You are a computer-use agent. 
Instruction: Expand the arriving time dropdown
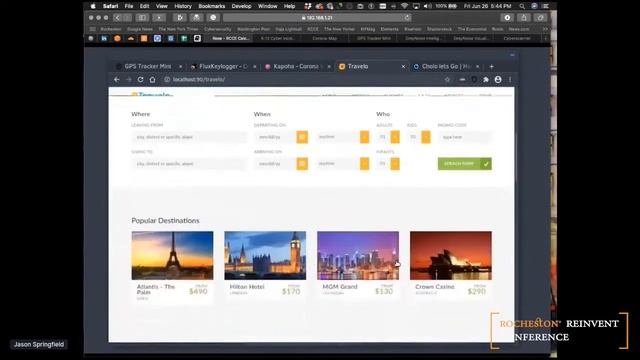364,164
